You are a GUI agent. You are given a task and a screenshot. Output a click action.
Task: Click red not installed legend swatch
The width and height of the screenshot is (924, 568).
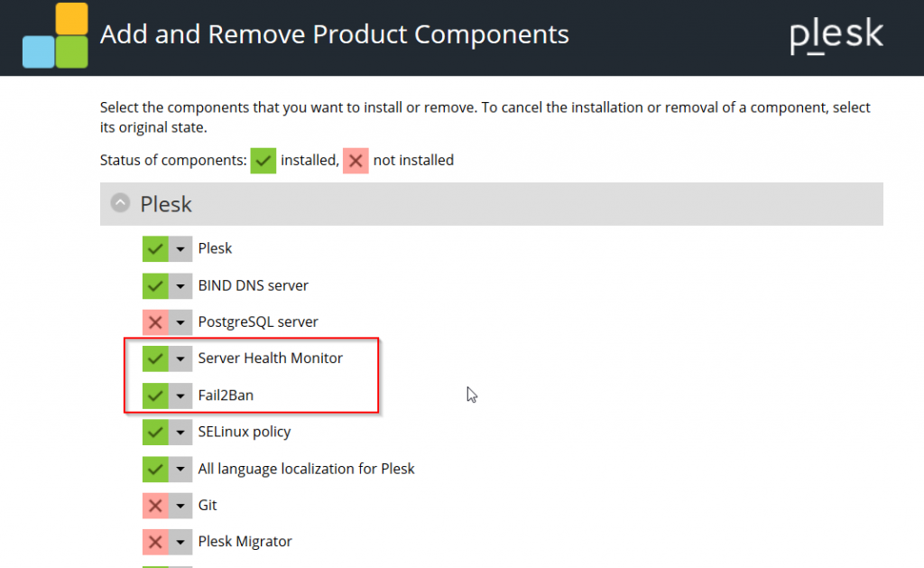(356, 161)
